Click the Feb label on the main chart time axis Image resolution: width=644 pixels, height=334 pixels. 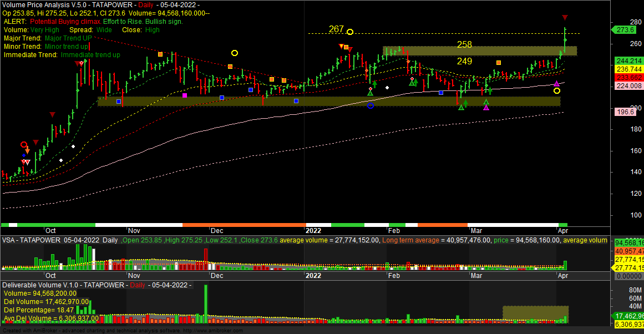click(x=394, y=231)
